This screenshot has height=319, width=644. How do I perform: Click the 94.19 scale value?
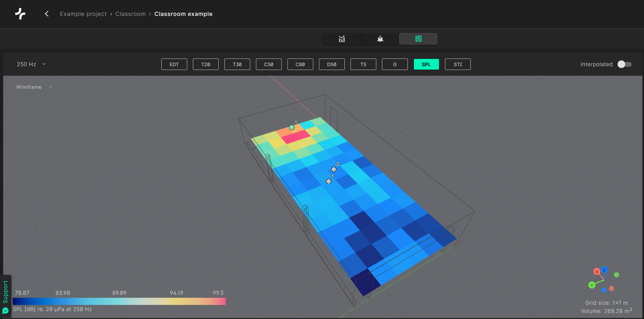(177, 293)
